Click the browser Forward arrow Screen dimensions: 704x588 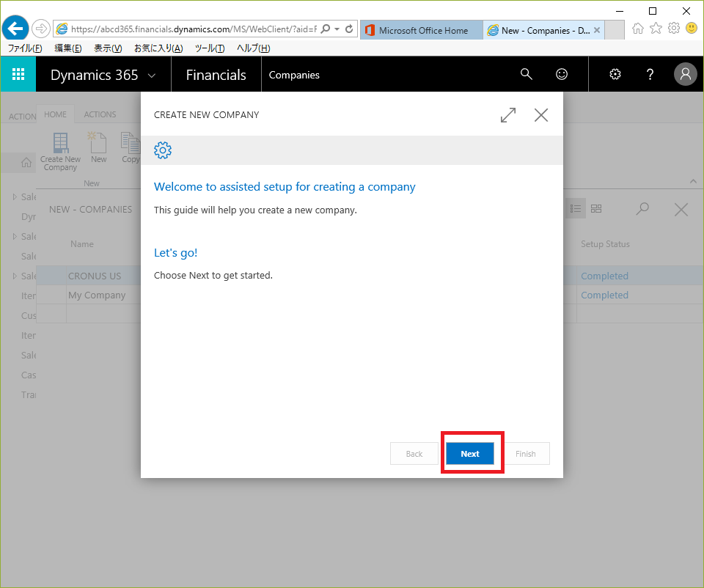click(40, 29)
